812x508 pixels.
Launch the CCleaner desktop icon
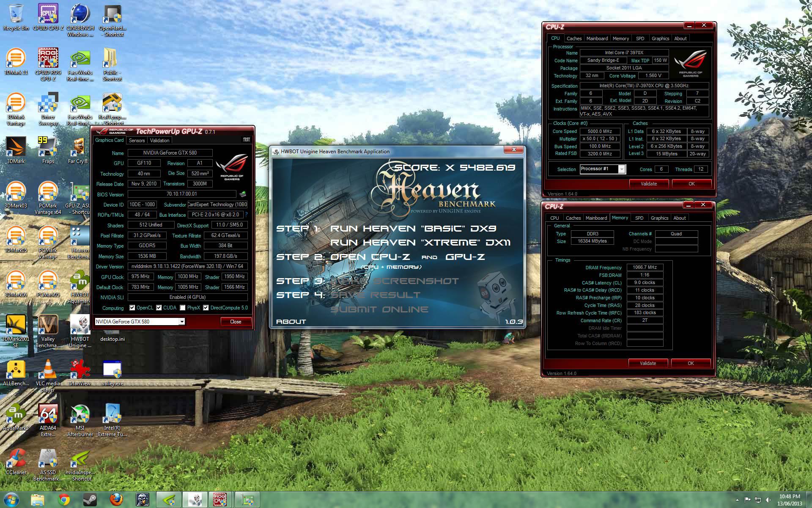(16, 461)
